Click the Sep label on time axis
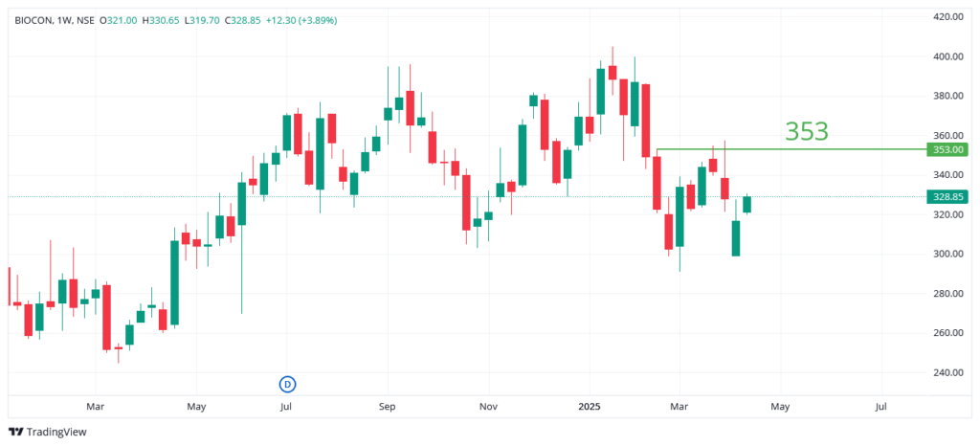The height and width of the screenshot is (446, 980). pyautogui.click(x=387, y=406)
